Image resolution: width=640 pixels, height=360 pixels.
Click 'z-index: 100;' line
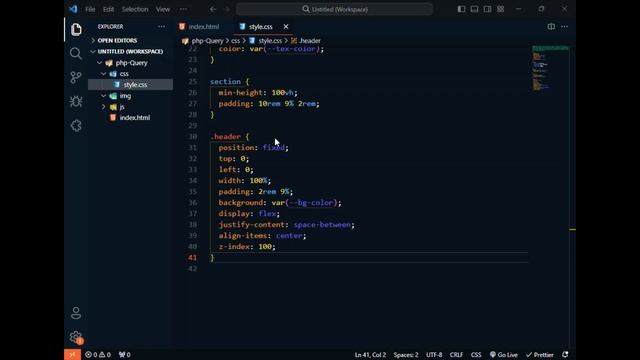[247, 247]
